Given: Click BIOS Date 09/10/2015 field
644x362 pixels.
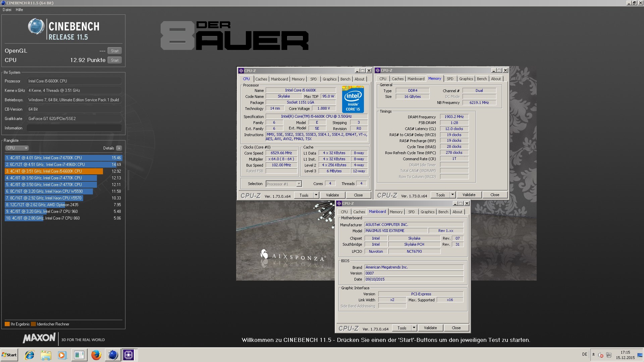Looking at the screenshot, I should point(414,279).
